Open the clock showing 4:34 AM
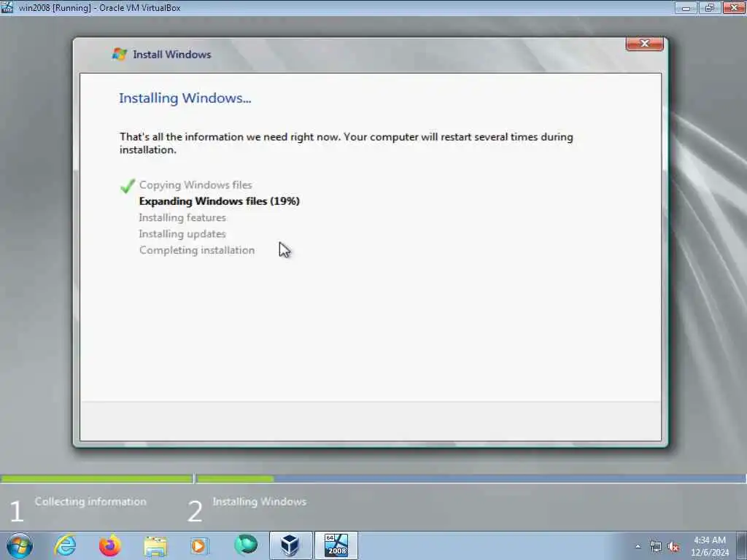747x560 pixels. tap(709, 540)
